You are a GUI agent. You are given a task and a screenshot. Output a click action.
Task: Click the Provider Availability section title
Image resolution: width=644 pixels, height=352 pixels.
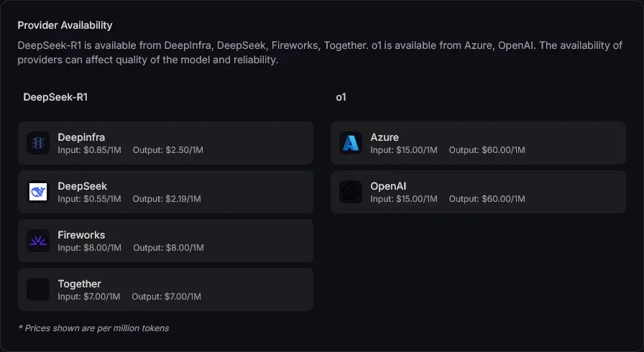coord(65,25)
